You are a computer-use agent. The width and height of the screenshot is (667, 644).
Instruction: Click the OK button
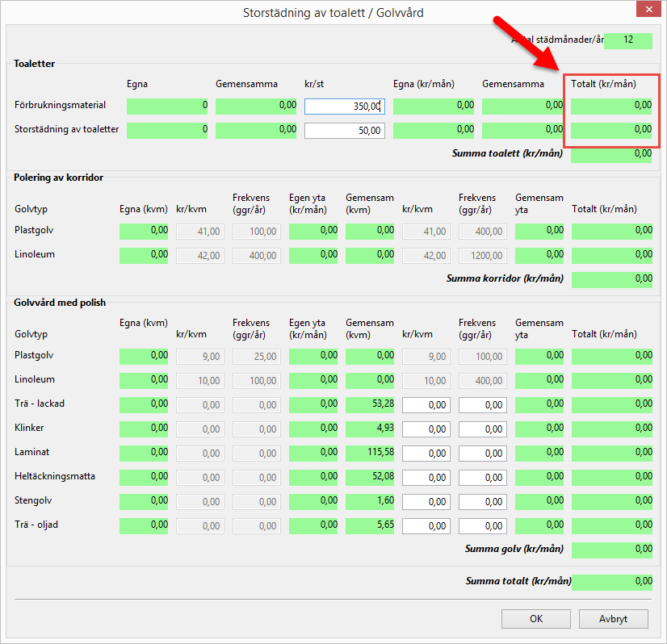pos(535,619)
